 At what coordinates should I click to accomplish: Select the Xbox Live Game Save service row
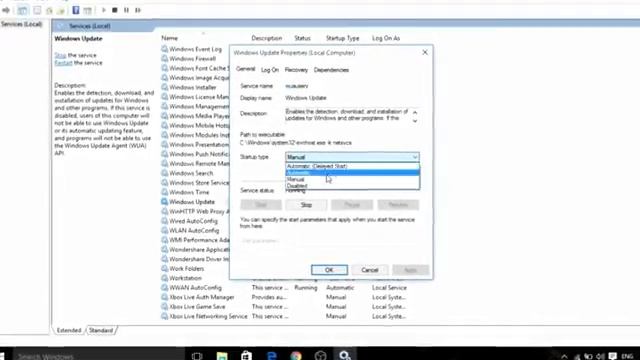[x=284, y=307]
